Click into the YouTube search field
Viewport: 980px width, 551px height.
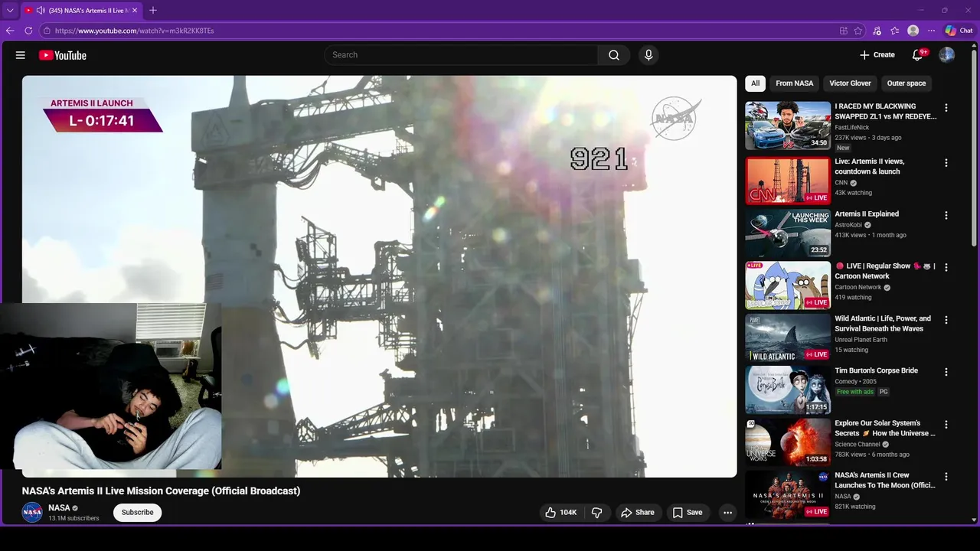[461, 55]
